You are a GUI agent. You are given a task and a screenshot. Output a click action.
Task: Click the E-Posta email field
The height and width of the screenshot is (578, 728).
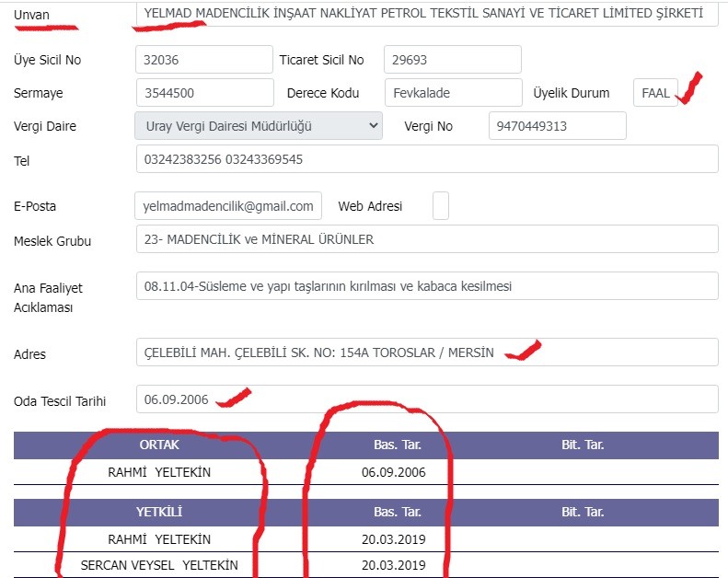pos(228,205)
